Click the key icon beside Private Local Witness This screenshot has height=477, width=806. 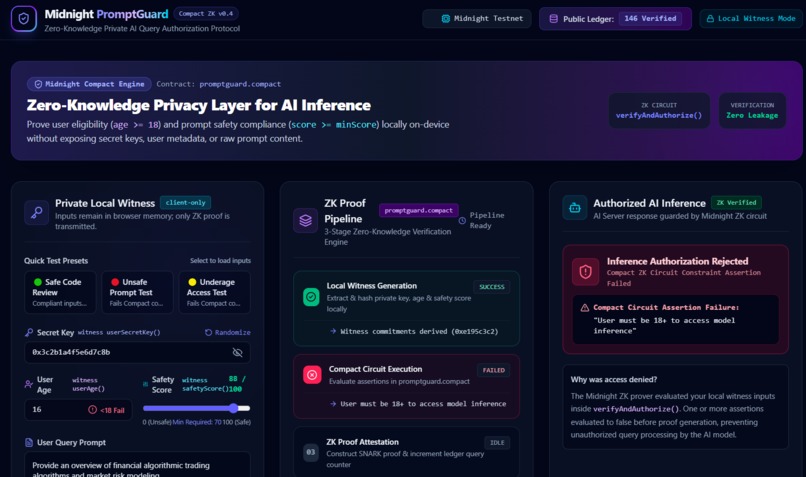click(36, 212)
